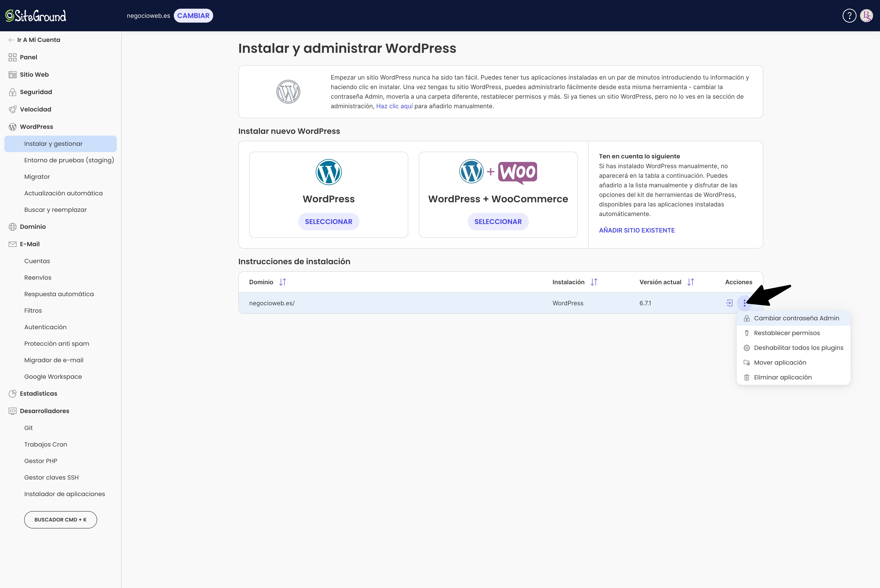Click the gear icon beside Deshabilitar todos los plugins
Image resolution: width=880 pixels, height=588 pixels.
click(747, 348)
